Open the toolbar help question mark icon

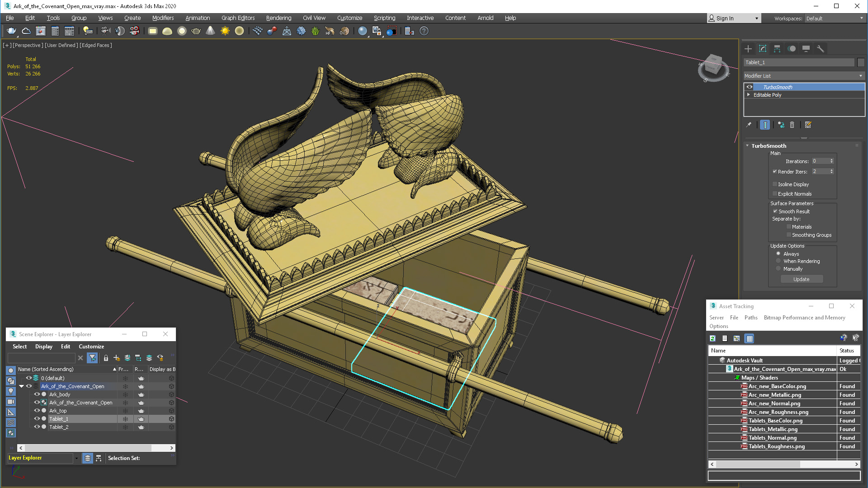tap(424, 31)
